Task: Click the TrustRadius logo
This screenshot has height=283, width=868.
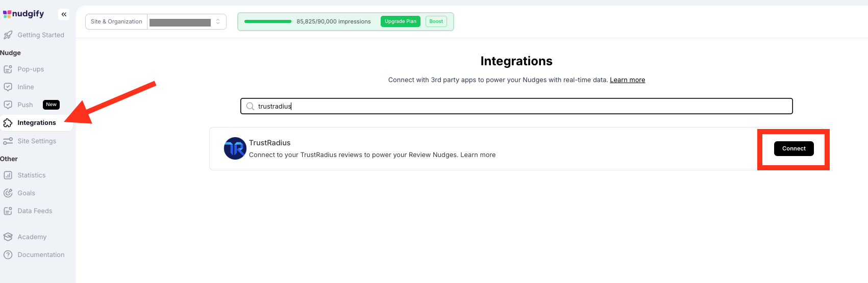Action: point(235,148)
